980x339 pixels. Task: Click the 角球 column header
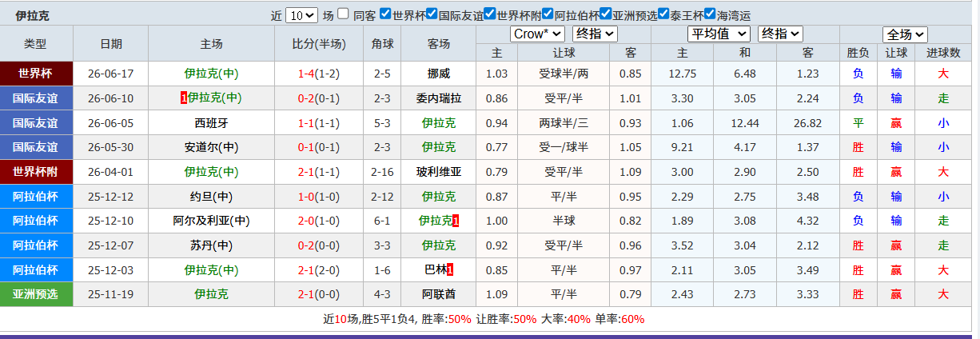pyautogui.click(x=382, y=43)
